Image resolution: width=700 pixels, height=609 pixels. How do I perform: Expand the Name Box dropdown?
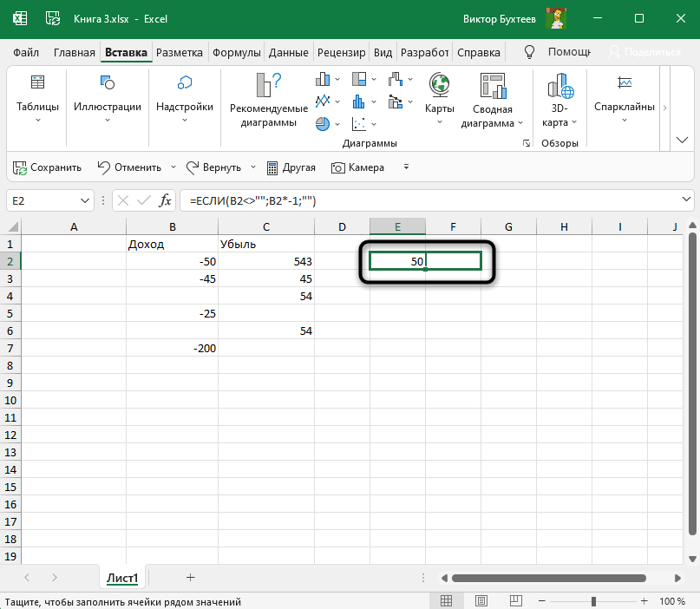pyautogui.click(x=85, y=200)
